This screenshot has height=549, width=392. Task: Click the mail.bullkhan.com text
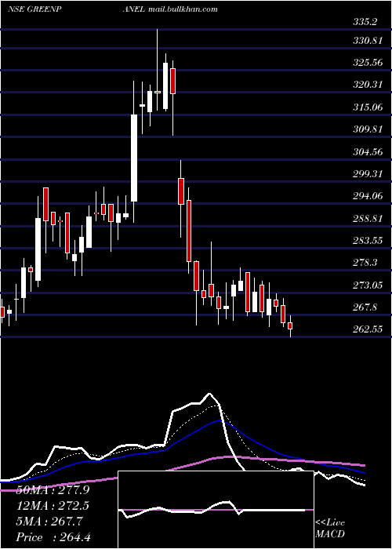pos(183,9)
